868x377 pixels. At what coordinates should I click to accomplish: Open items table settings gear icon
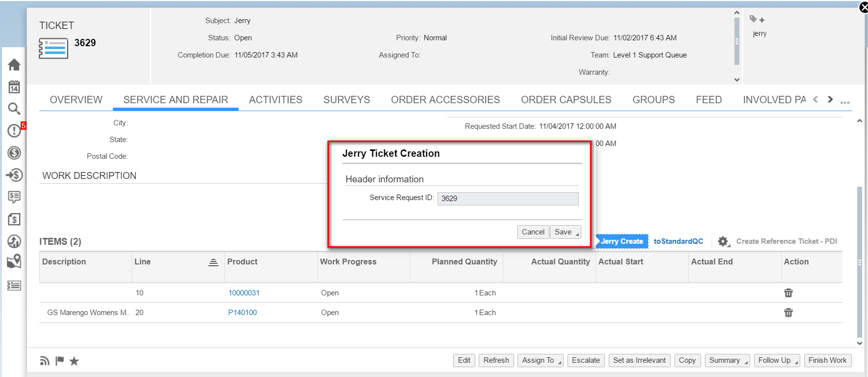724,241
